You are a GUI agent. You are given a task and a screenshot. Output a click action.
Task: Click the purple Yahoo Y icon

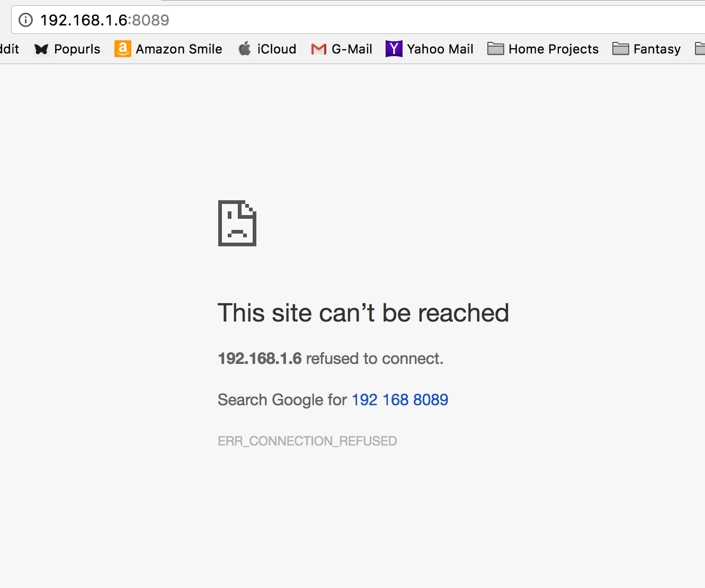tap(394, 49)
